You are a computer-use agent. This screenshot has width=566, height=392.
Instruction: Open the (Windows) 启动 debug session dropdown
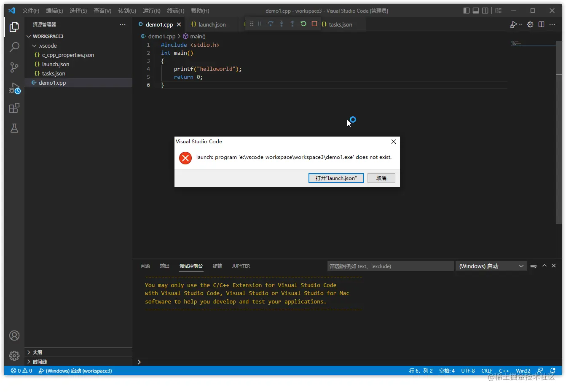tap(491, 266)
